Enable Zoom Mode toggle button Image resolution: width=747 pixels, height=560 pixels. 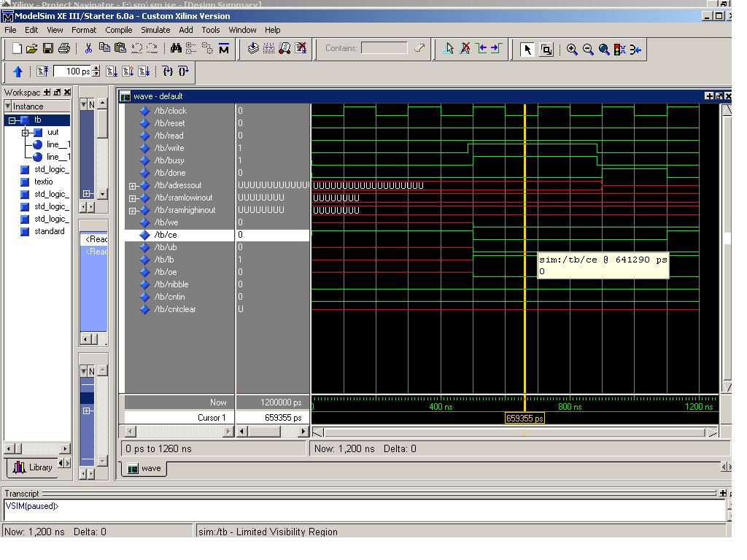click(x=546, y=50)
